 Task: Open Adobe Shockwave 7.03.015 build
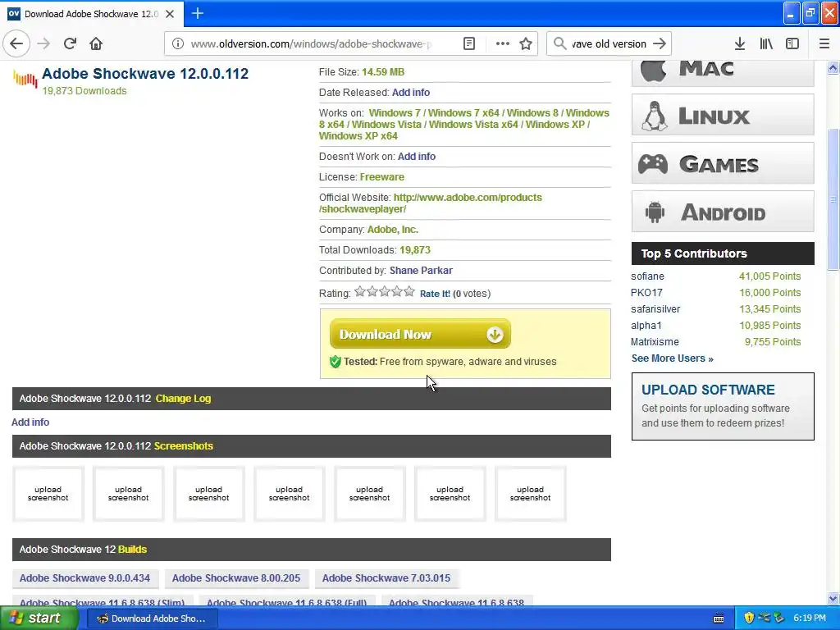pyautogui.click(x=386, y=578)
